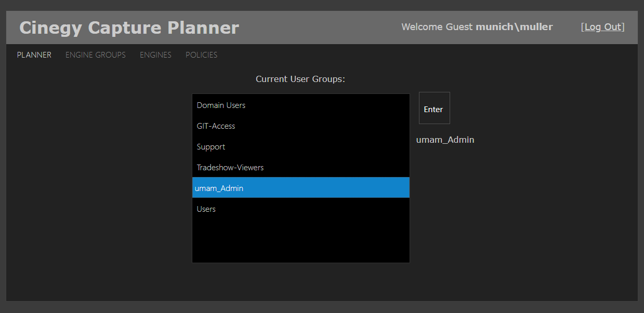
Task: Click the umam_Admin label under Enter
Action: (445, 139)
